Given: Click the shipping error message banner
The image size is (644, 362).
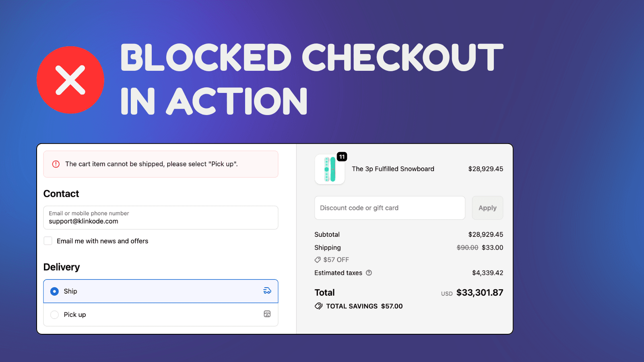Looking at the screenshot, I should coord(161,164).
